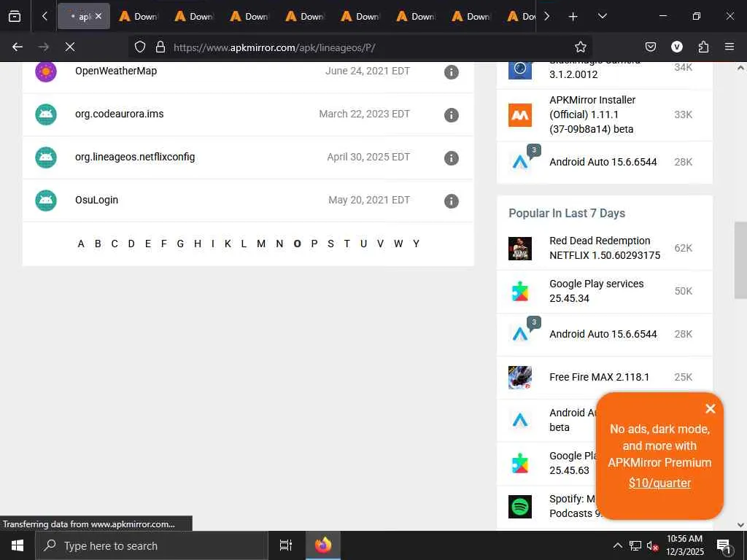
Task: Bookmark this page with the star icon
Action: click(580, 47)
